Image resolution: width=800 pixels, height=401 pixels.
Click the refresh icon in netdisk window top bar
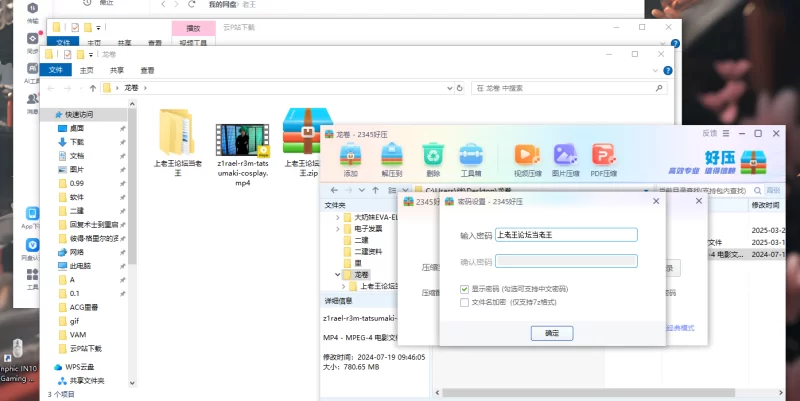click(192, 4)
